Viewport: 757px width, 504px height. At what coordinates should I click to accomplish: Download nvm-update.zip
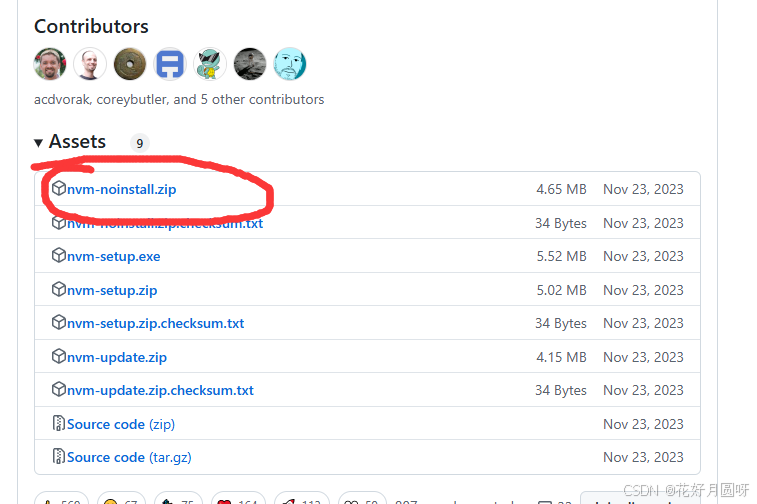pos(117,357)
